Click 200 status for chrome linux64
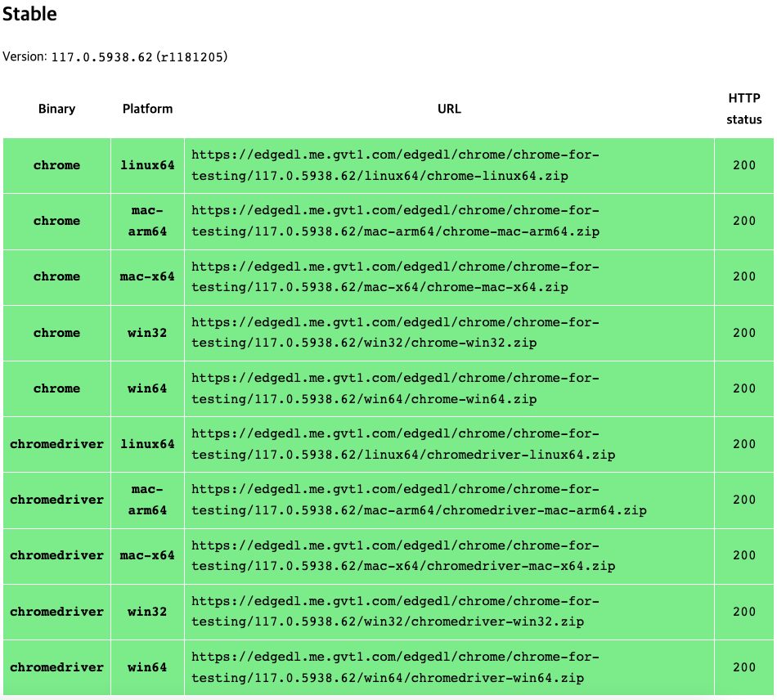This screenshot has height=700, width=777. point(744,165)
